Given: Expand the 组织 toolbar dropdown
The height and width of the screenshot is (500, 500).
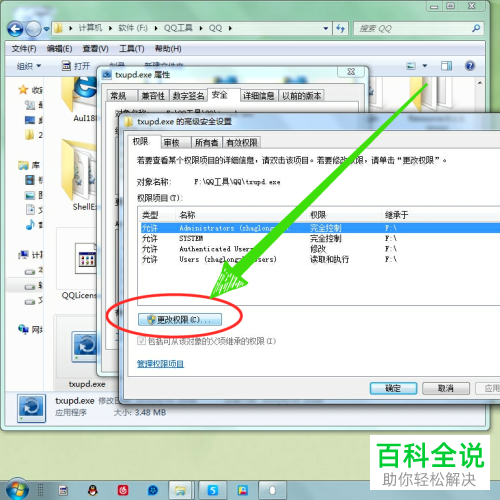Looking at the screenshot, I should coord(29,66).
